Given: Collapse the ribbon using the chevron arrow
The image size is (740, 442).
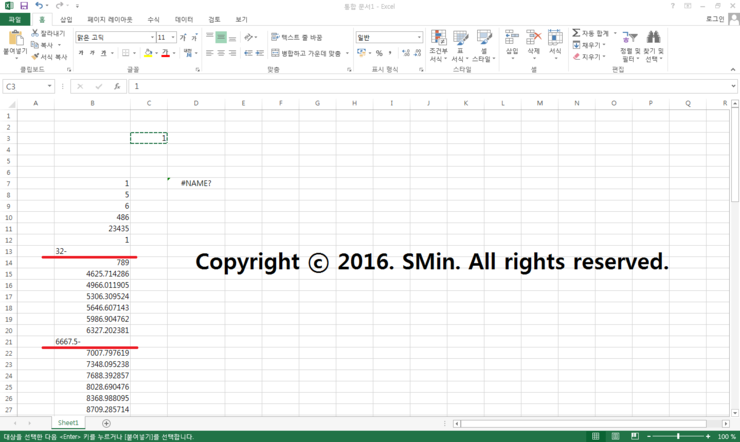Looking at the screenshot, I should tap(733, 69).
